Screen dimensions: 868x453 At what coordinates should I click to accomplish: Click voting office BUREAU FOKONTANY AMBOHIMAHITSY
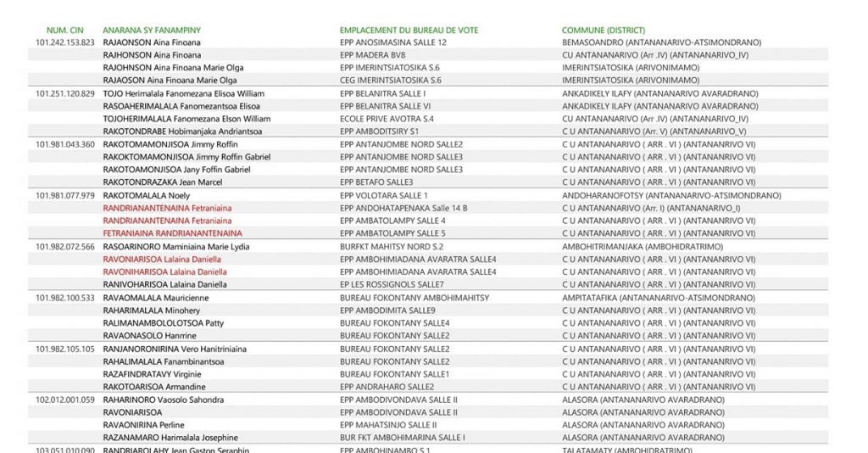tap(415, 298)
